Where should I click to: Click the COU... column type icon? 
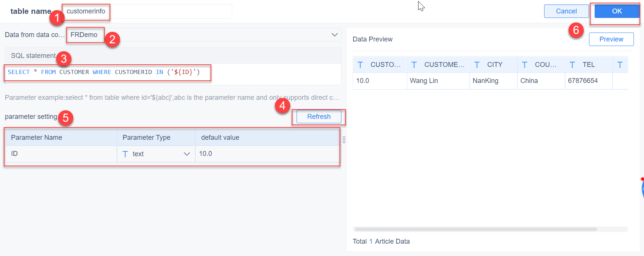tap(525, 65)
